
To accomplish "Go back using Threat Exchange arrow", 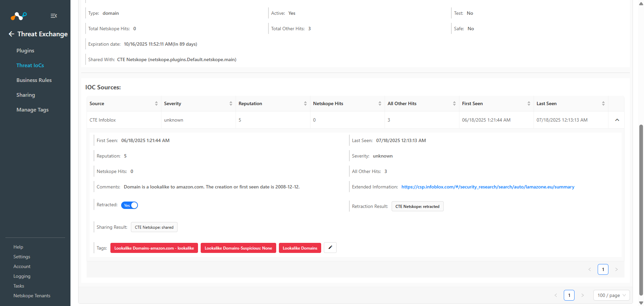I will tap(11, 34).
